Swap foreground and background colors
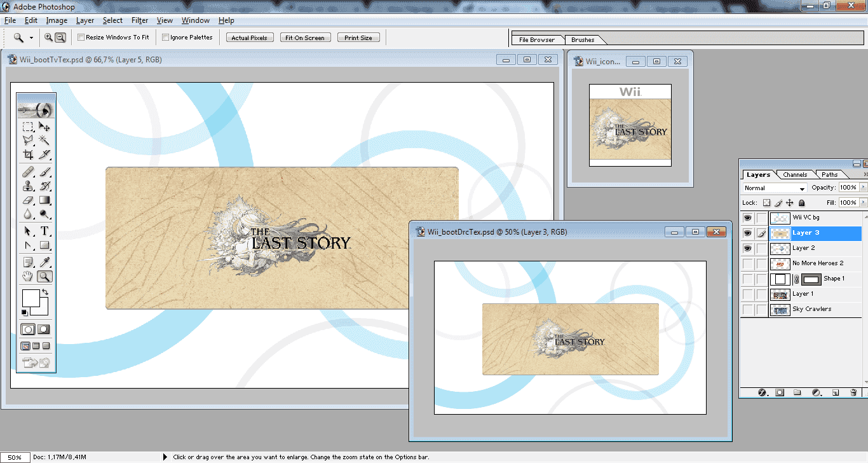This screenshot has height=463, width=868. [44, 292]
